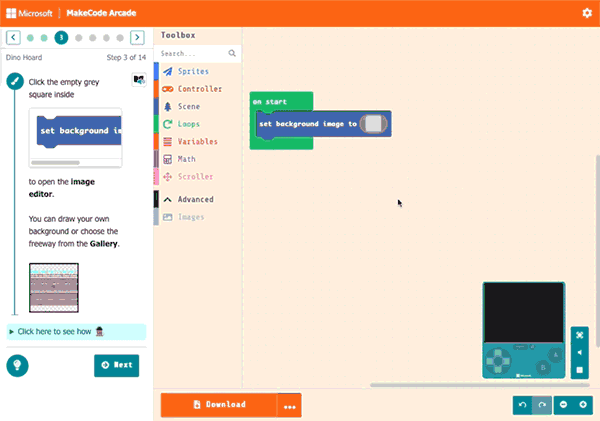The height and width of the screenshot is (421, 600).
Task: Open the more options ellipsis button
Action: click(290, 405)
